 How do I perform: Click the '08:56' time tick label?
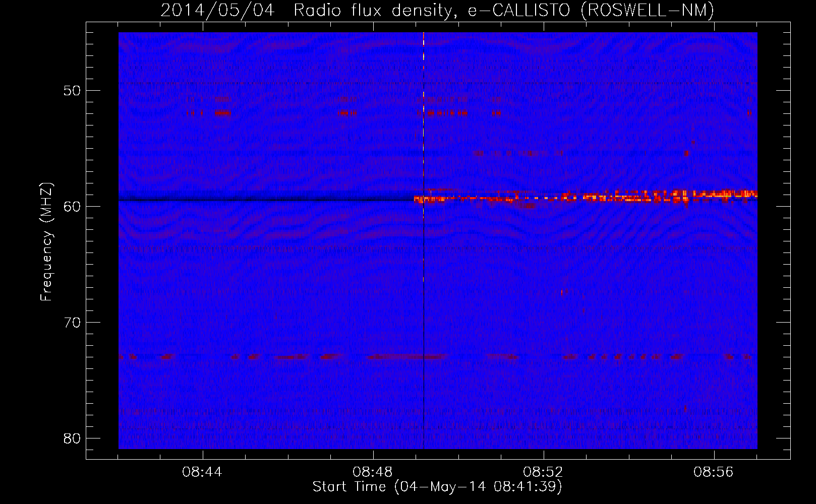(714, 472)
